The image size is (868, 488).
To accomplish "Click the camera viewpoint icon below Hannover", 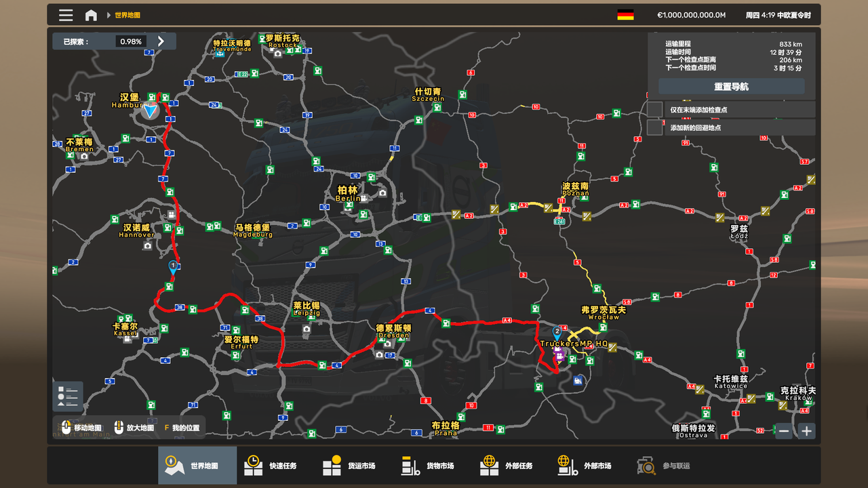I will tap(147, 245).
